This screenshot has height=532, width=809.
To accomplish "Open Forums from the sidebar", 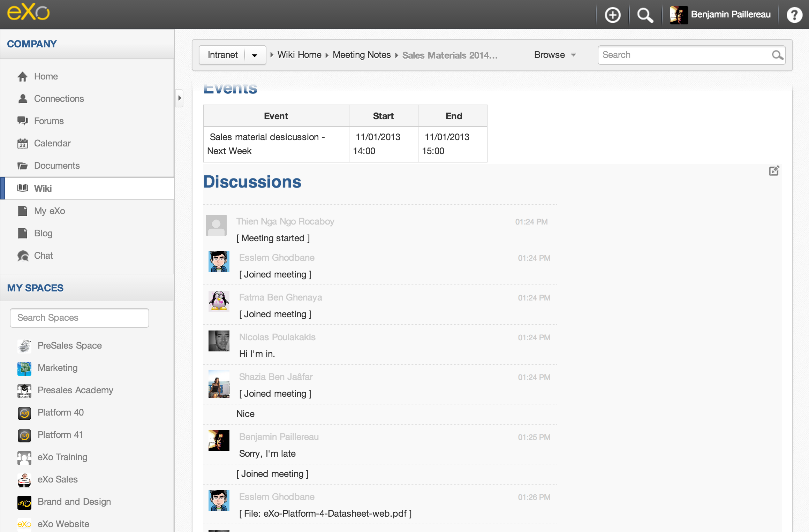I will point(49,121).
